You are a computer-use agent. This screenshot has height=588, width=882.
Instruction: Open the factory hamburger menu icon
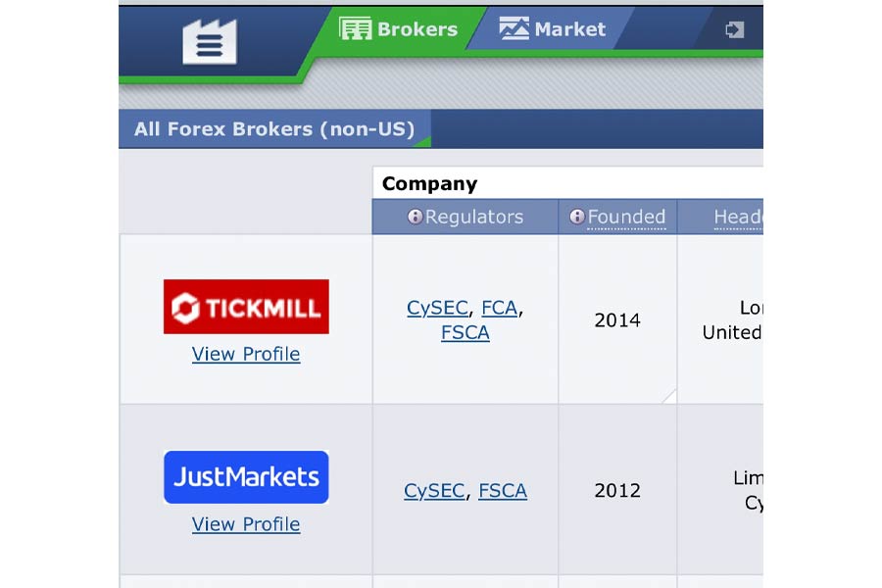point(210,42)
